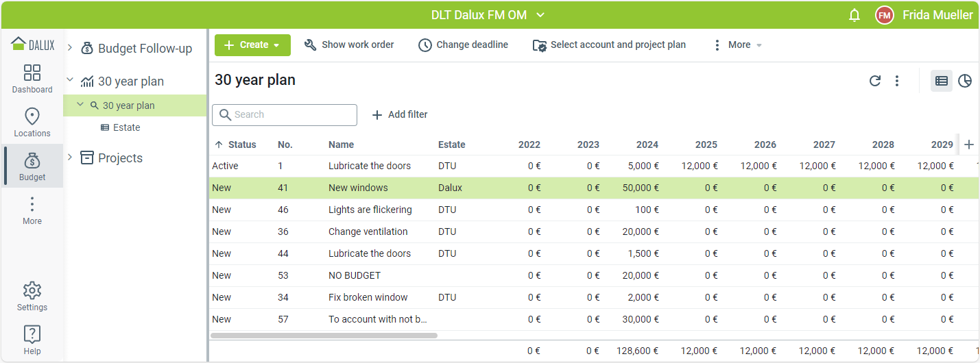980x363 pixels.
Task: Open the Help icon in sidebar
Action: tap(32, 340)
